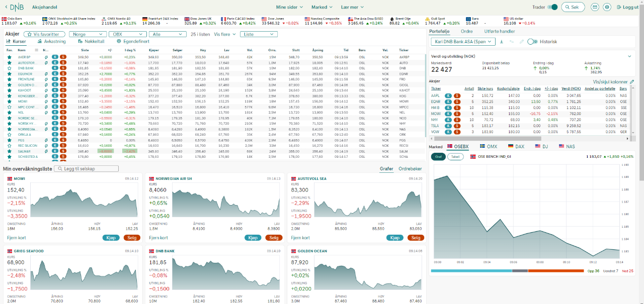Screen dimensions: 644x304
Task: Open the Mine sider menu
Action: (x=289, y=8)
